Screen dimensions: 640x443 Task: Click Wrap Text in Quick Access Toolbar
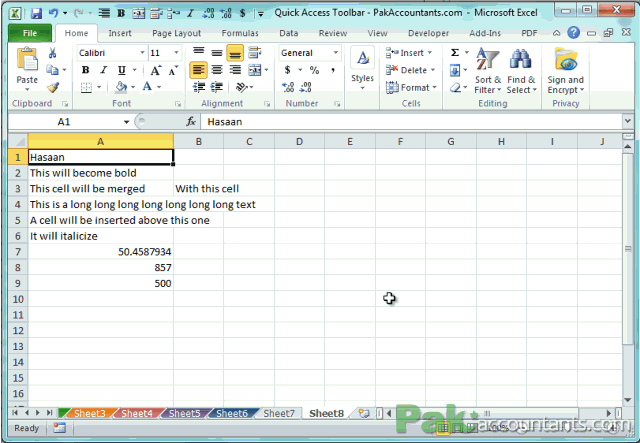point(156,13)
